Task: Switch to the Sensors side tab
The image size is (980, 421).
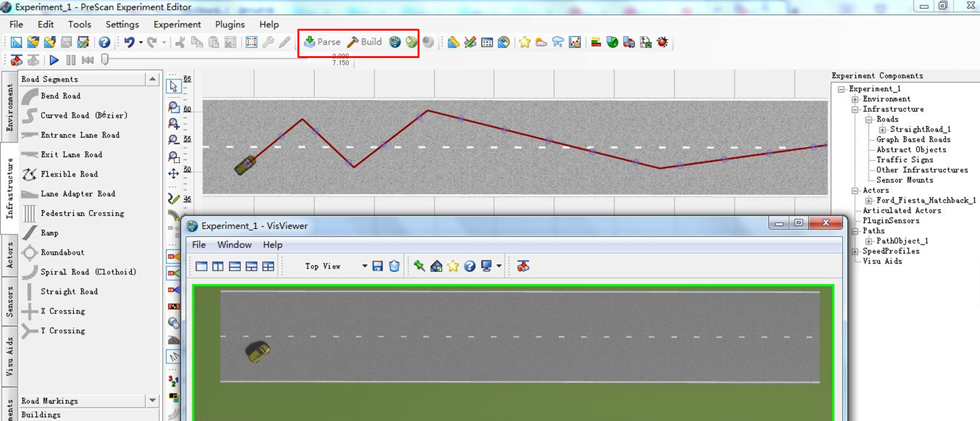Action: coord(10,302)
